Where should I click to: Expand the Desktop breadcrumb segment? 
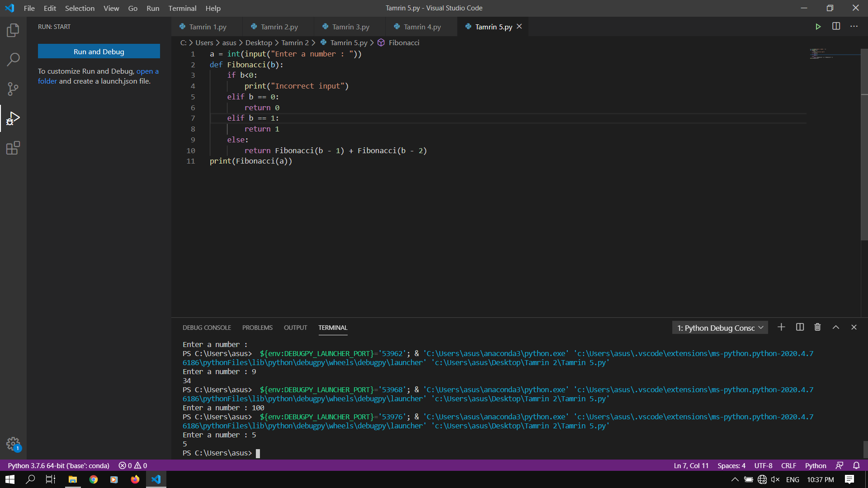coord(259,42)
